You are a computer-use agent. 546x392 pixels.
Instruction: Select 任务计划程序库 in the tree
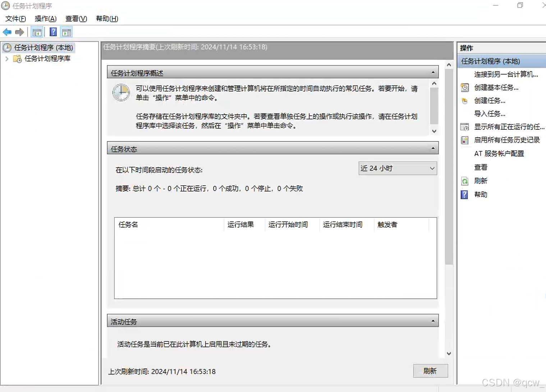[x=47, y=59]
